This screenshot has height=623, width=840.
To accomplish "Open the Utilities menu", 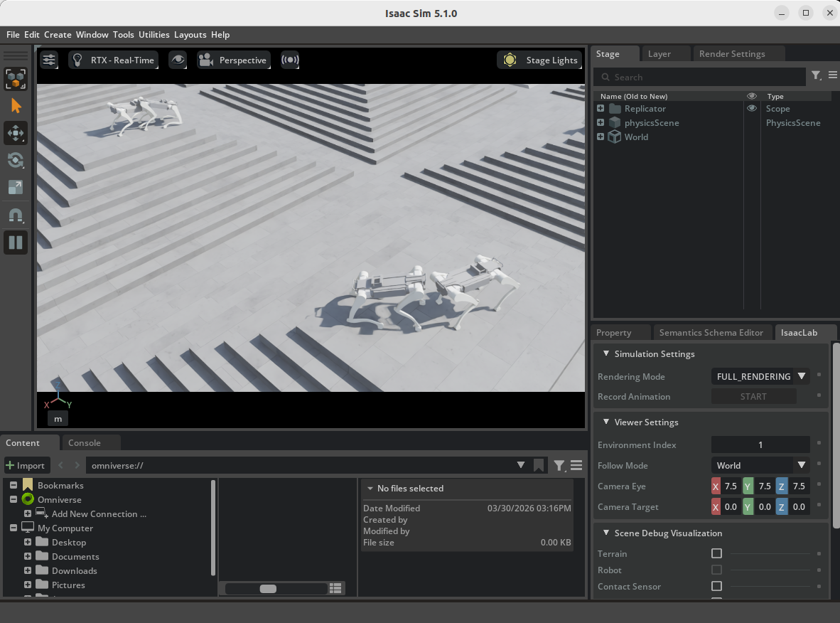I will pyautogui.click(x=154, y=35).
